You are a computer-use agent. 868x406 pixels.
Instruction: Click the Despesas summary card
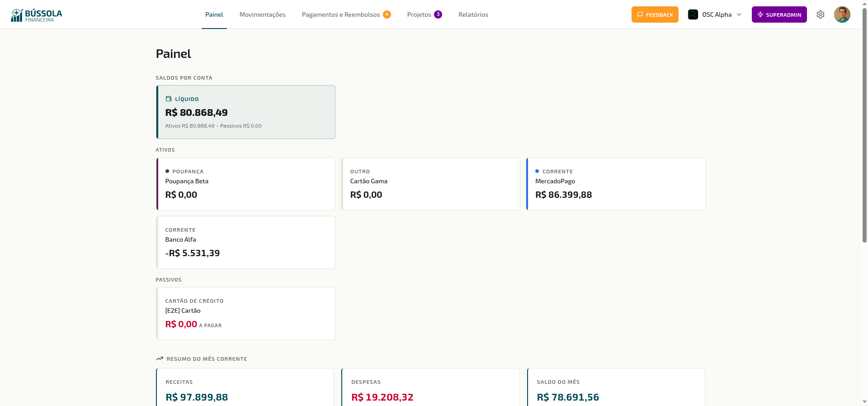[x=430, y=387]
